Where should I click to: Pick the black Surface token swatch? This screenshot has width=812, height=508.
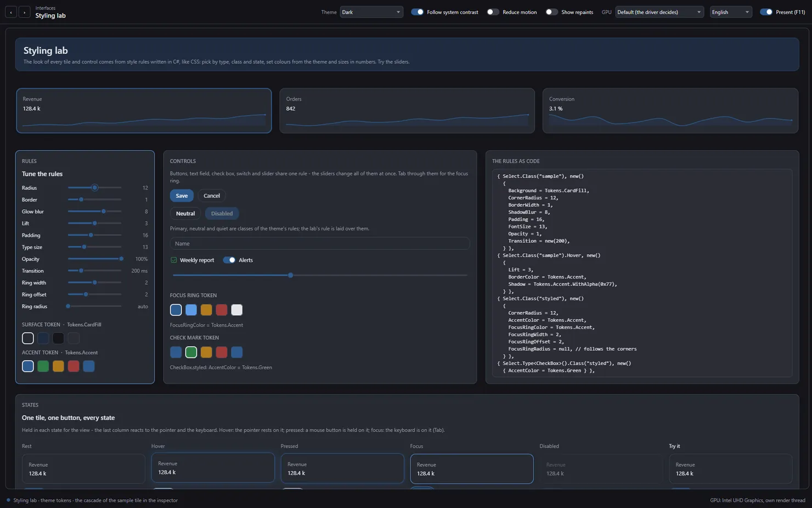[58, 338]
